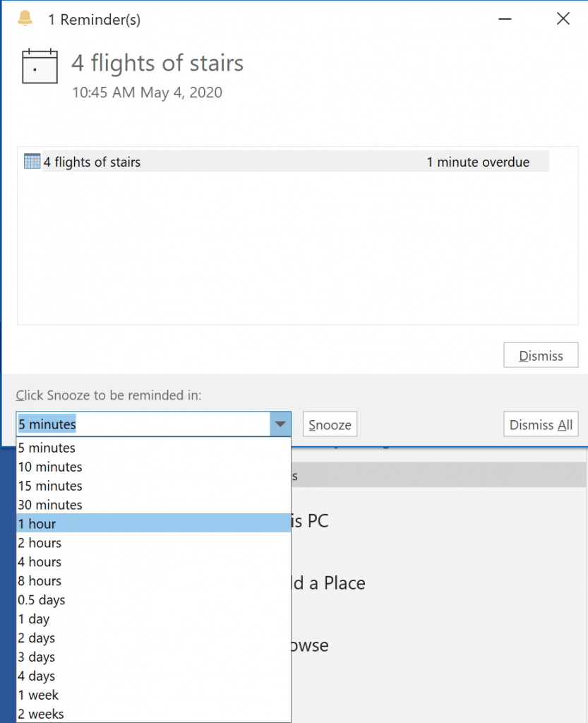Click the large calendar icon beside the reminder title

pos(40,66)
